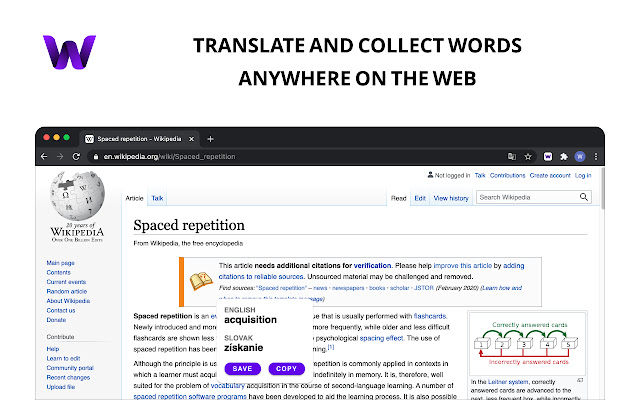Open the Contents sidebar link
The height and width of the screenshot is (400, 640).
click(58, 272)
